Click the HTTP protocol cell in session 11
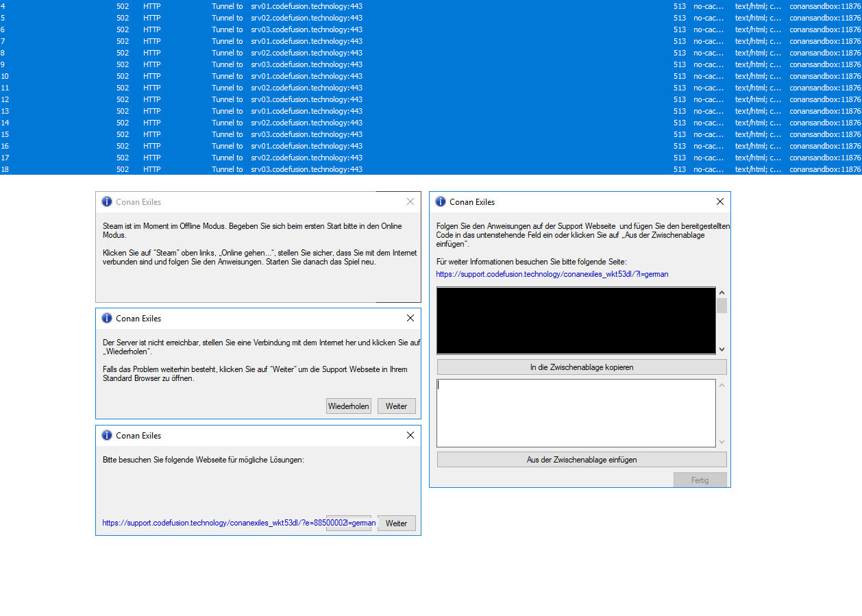862x616 pixels. point(152,88)
